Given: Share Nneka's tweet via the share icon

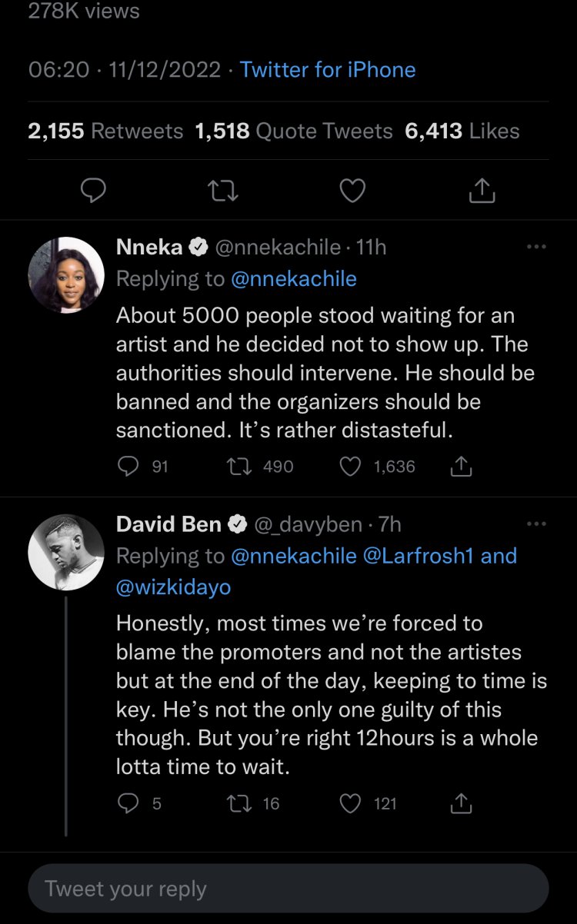Looking at the screenshot, I should click(x=459, y=466).
